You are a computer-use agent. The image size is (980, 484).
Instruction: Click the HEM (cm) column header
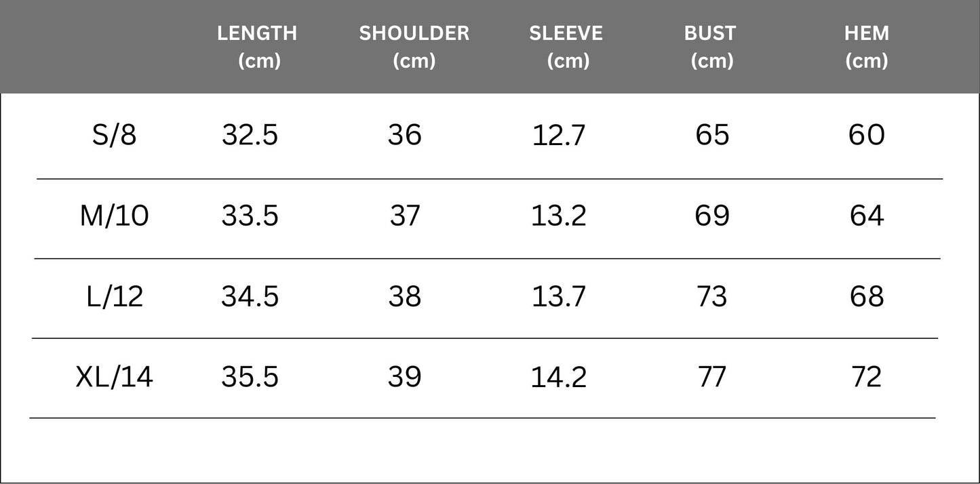tap(866, 47)
